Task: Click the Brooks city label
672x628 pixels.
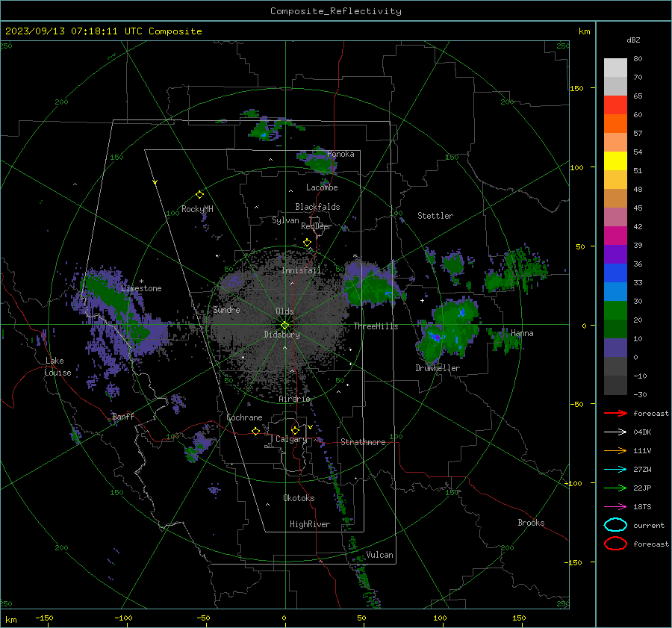Action: coord(531,523)
